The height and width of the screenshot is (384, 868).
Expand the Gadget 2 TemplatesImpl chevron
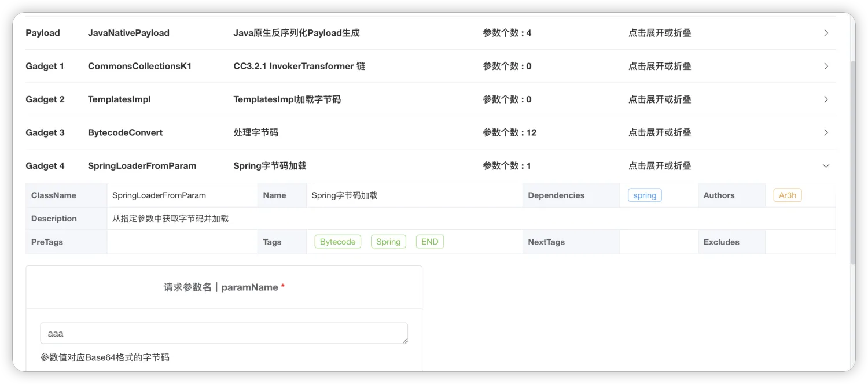click(826, 99)
